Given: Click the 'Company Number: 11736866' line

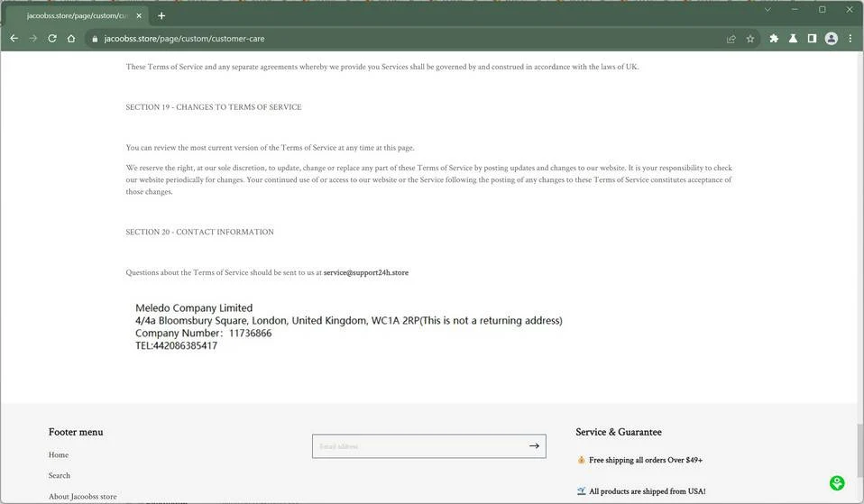Looking at the screenshot, I should point(203,334).
